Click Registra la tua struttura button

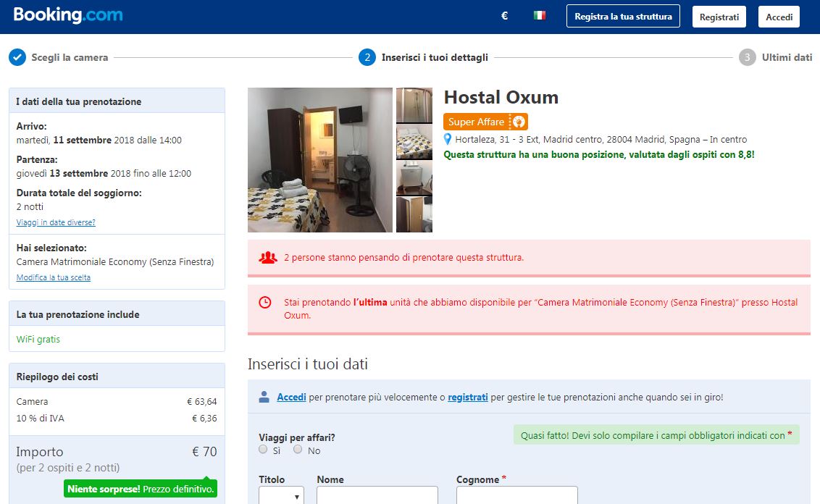tap(624, 16)
